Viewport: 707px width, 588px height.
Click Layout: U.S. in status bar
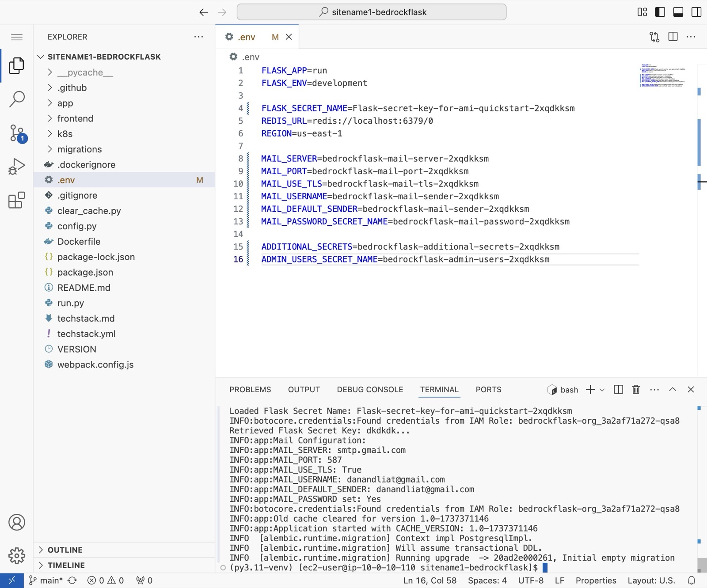pyautogui.click(x=651, y=580)
